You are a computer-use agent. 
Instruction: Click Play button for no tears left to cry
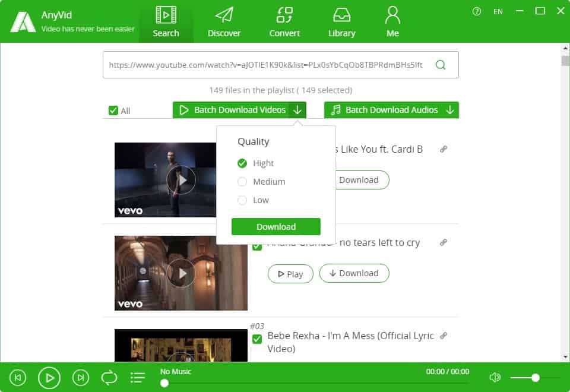click(290, 273)
